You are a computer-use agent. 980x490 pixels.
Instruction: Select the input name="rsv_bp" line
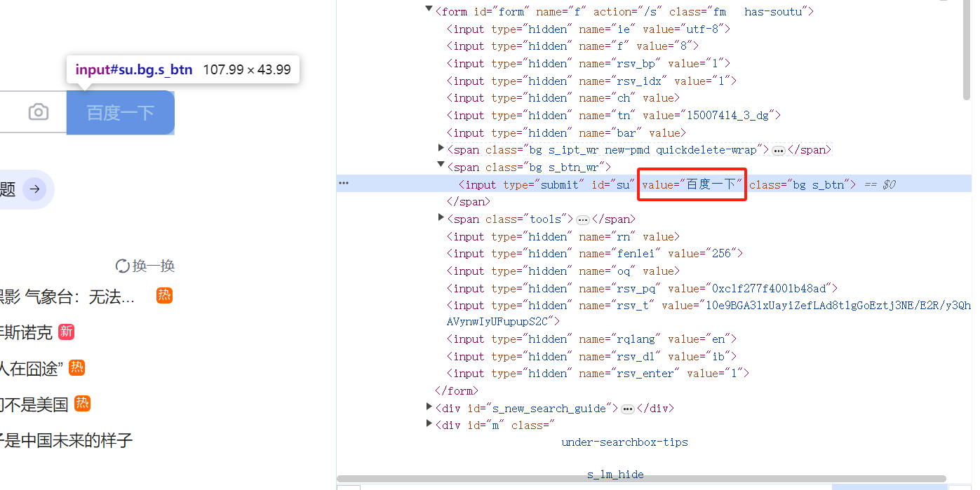pyautogui.click(x=589, y=64)
